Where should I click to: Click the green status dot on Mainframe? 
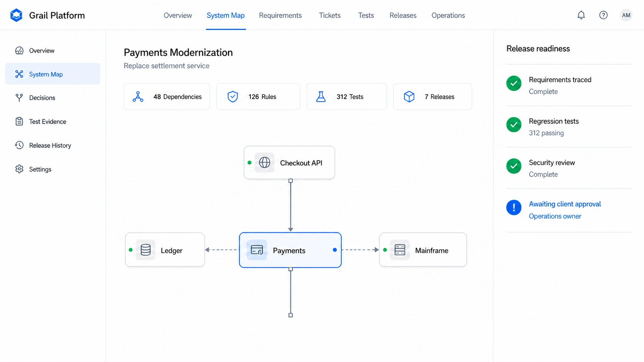click(385, 250)
